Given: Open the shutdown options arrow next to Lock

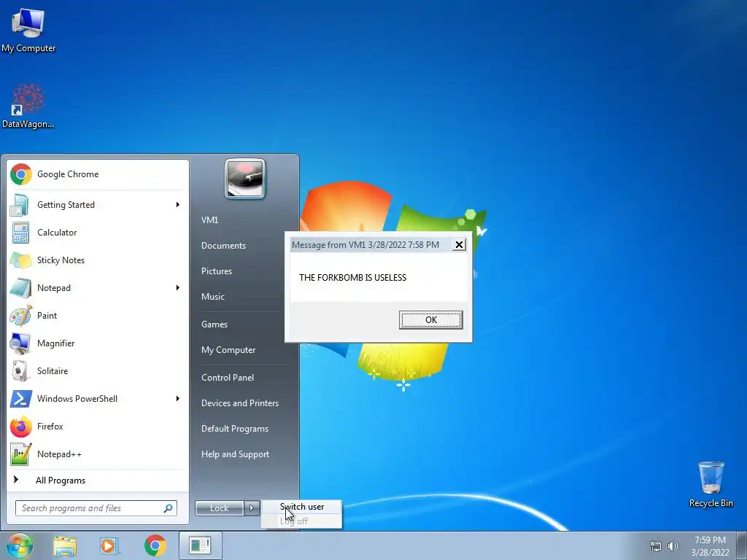Looking at the screenshot, I should tap(252, 508).
